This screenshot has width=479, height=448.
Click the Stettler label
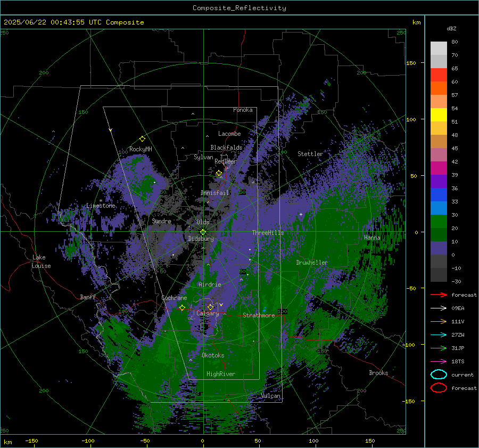coord(310,154)
